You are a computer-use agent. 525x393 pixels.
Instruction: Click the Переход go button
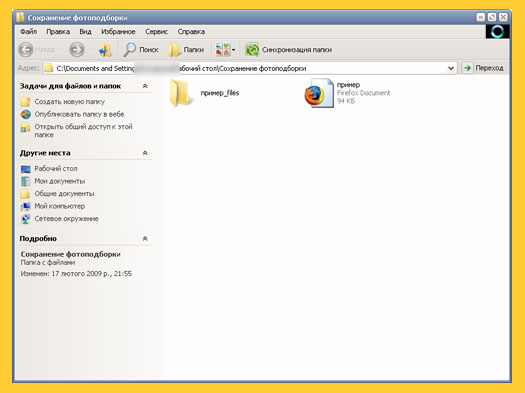(483, 68)
